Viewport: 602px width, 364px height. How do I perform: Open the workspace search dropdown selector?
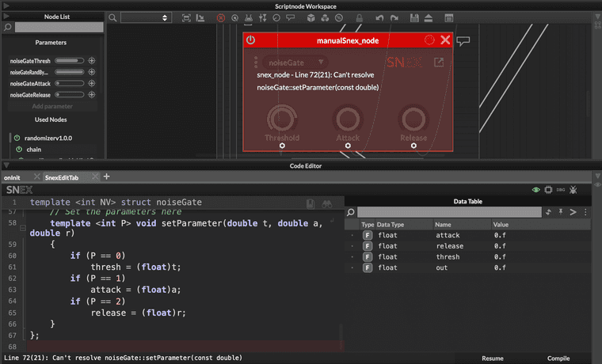[x=146, y=17]
